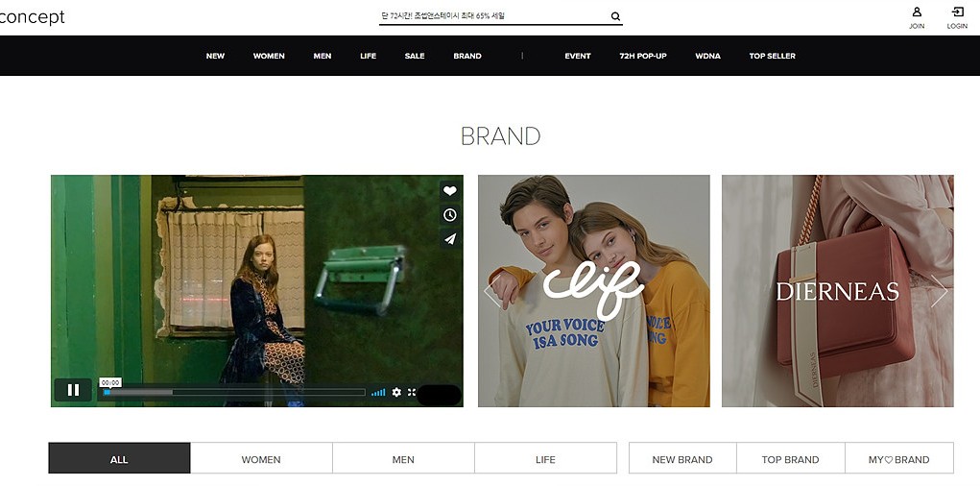The image size is (980, 486).
Task: Go to the EVENT page
Action: tap(578, 56)
